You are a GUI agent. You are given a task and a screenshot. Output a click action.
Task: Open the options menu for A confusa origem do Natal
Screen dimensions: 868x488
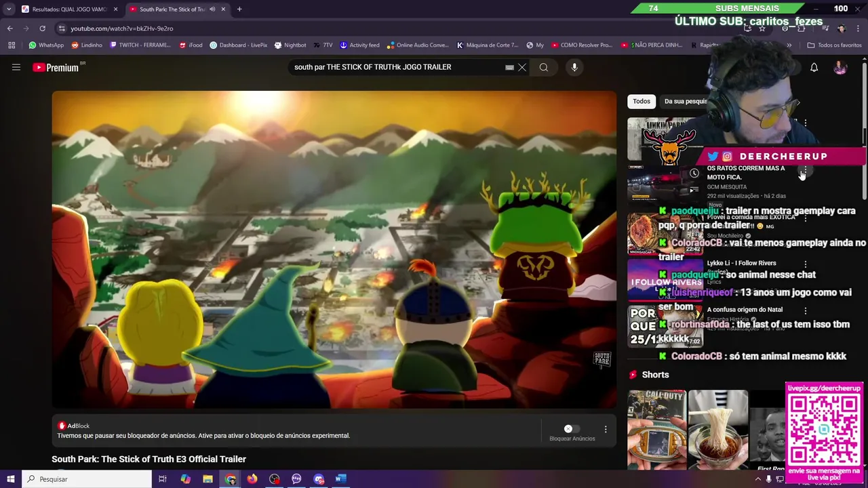click(x=806, y=310)
